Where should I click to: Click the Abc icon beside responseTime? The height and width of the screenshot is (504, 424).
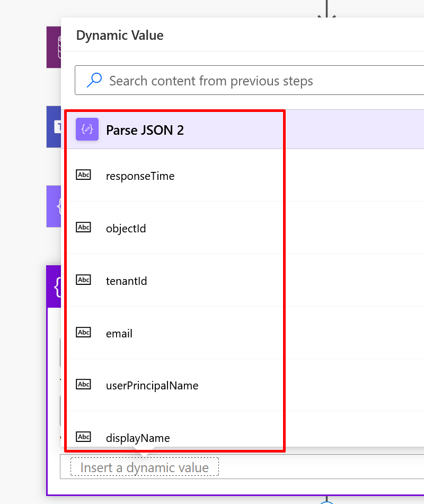(84, 175)
